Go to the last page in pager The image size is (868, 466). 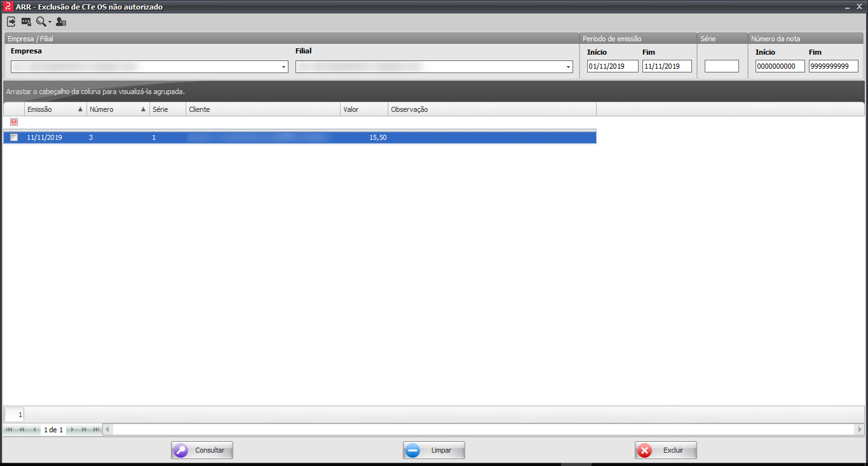(96, 430)
